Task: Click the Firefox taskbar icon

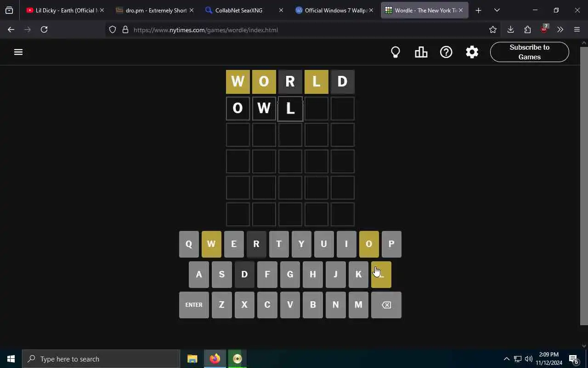Action: (x=215, y=359)
